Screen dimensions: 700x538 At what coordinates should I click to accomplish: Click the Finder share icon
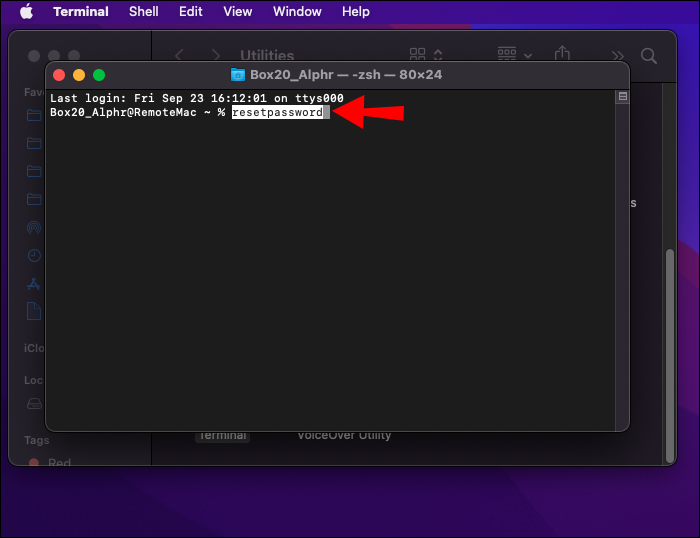pos(562,54)
